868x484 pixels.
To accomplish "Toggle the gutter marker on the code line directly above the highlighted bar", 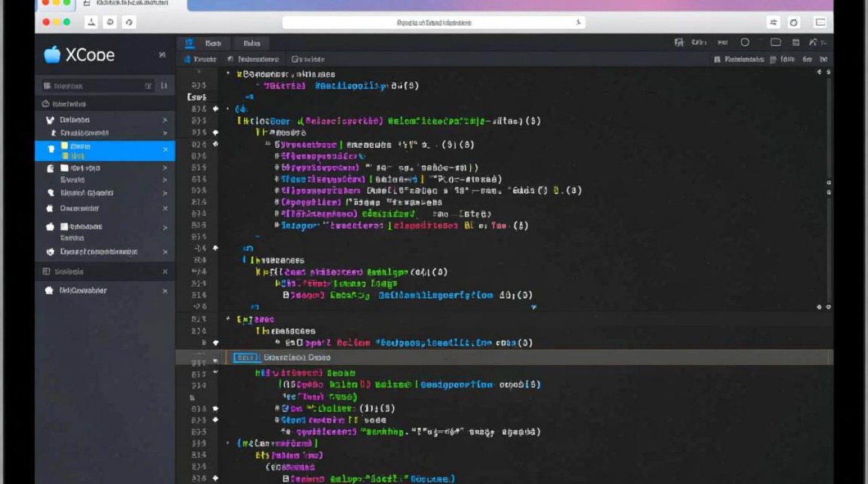I will (x=215, y=343).
